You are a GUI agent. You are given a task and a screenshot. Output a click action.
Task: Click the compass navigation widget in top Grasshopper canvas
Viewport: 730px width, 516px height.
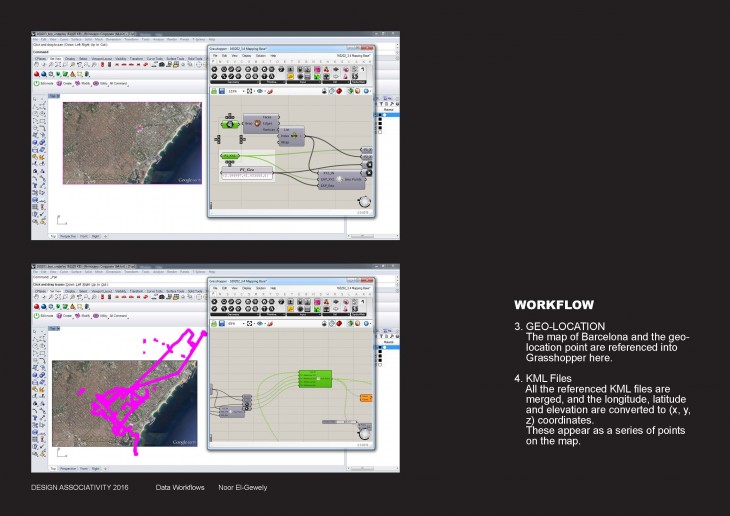(362, 202)
